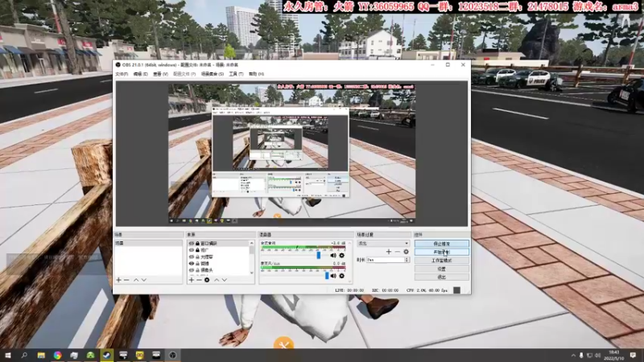Switch to Steam on the taskbar
The width and height of the screenshot is (644, 362).
(107, 355)
